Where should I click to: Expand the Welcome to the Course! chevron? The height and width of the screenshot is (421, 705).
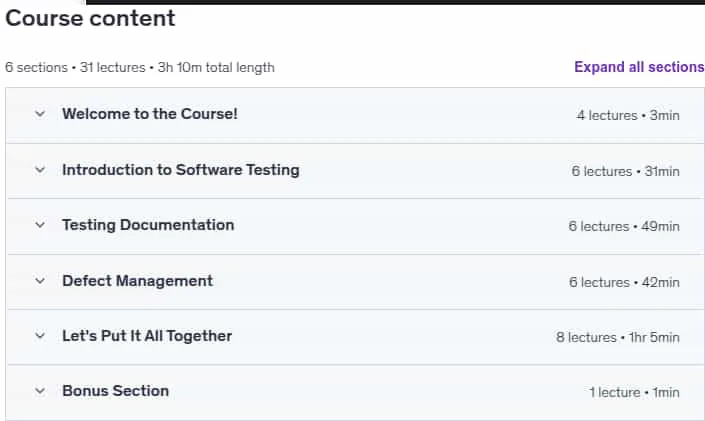pyautogui.click(x=40, y=114)
